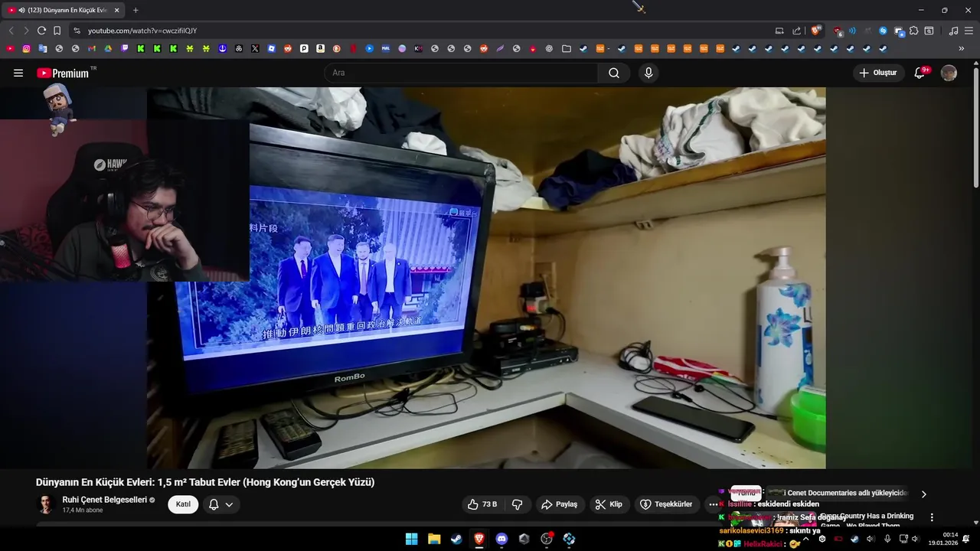Click the video title Dünyanın En Küçük Evleri
The image size is (980, 551).
point(205,482)
